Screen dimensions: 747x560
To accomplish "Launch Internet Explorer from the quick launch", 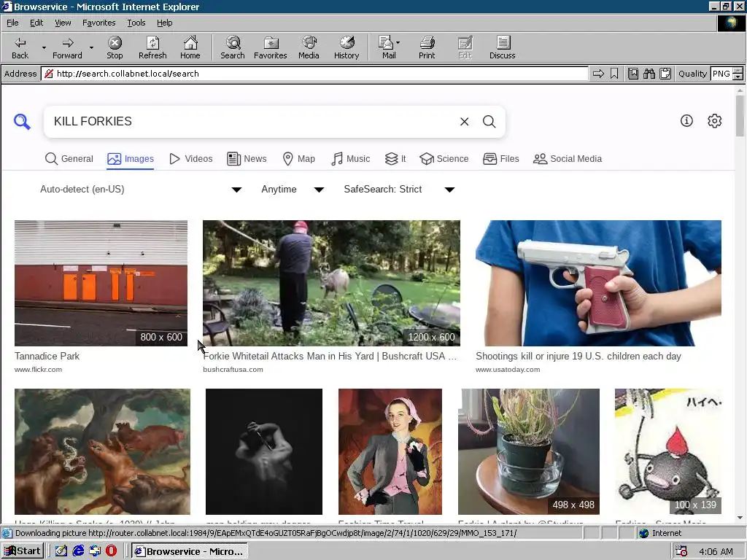I will (x=78, y=551).
